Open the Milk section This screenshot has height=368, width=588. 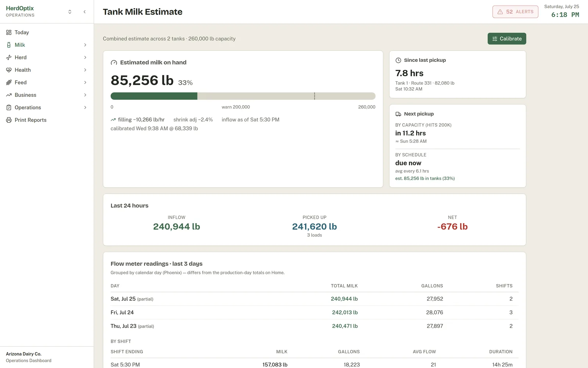tap(47, 45)
